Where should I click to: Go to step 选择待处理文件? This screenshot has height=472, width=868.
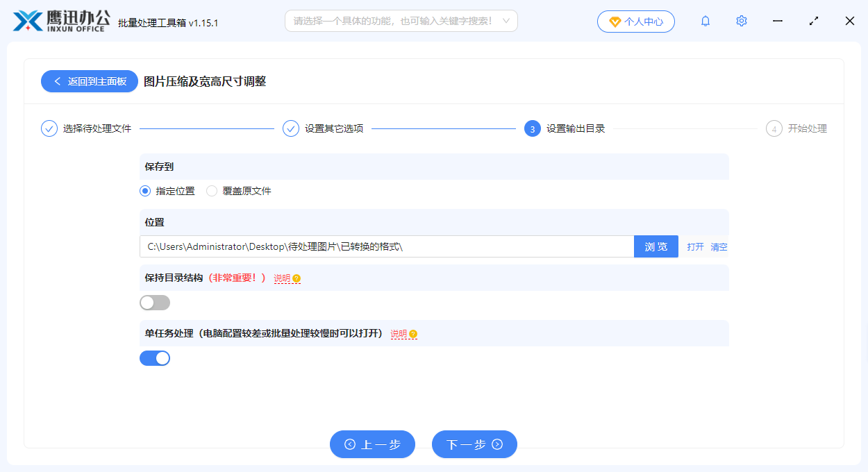coord(97,128)
